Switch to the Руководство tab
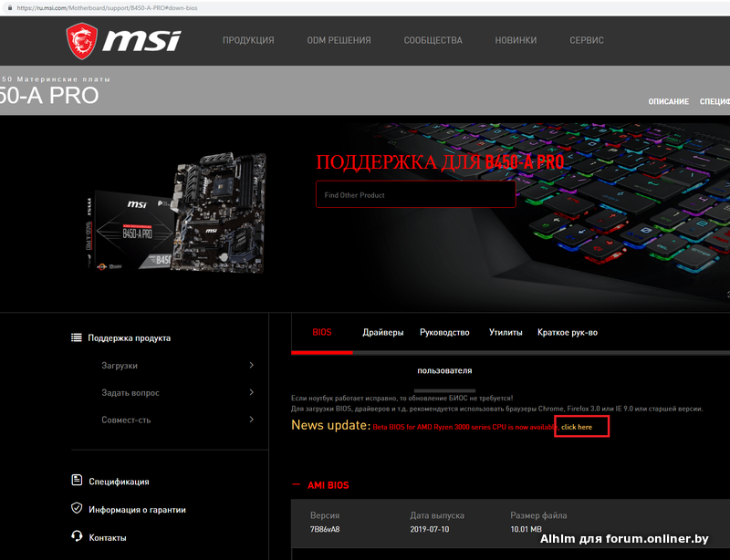Screen dimensions: 730x560 pyautogui.click(x=444, y=332)
